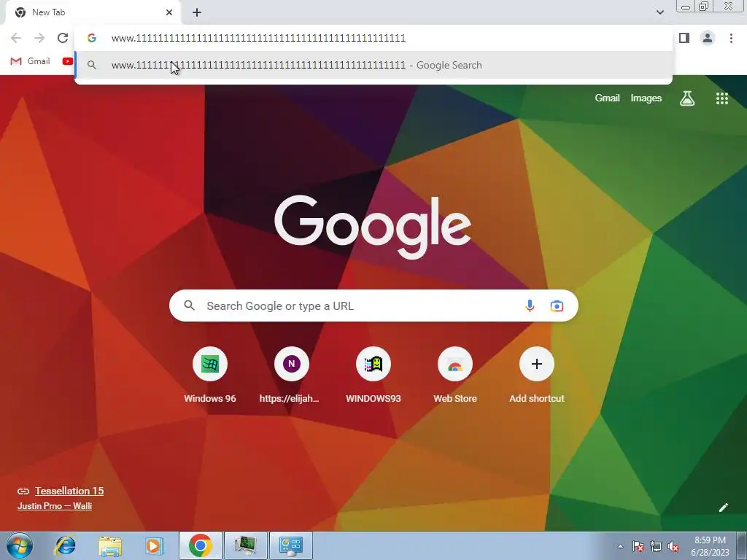Open the Web Store shortcut
Viewport: 747px width, 560px height.
coord(455,376)
